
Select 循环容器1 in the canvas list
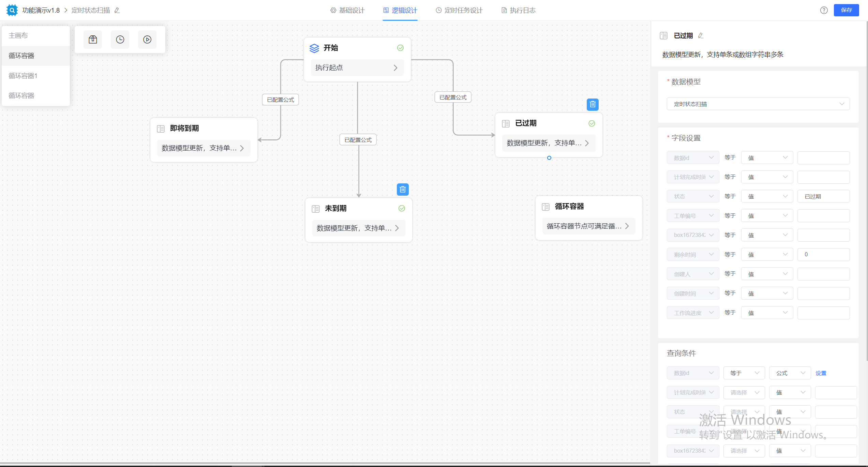pyautogui.click(x=36, y=76)
